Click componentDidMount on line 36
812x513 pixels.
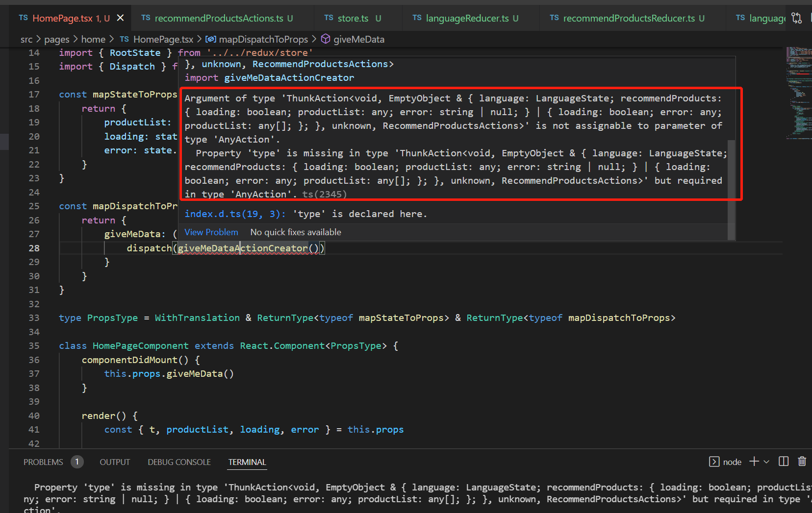coord(129,360)
